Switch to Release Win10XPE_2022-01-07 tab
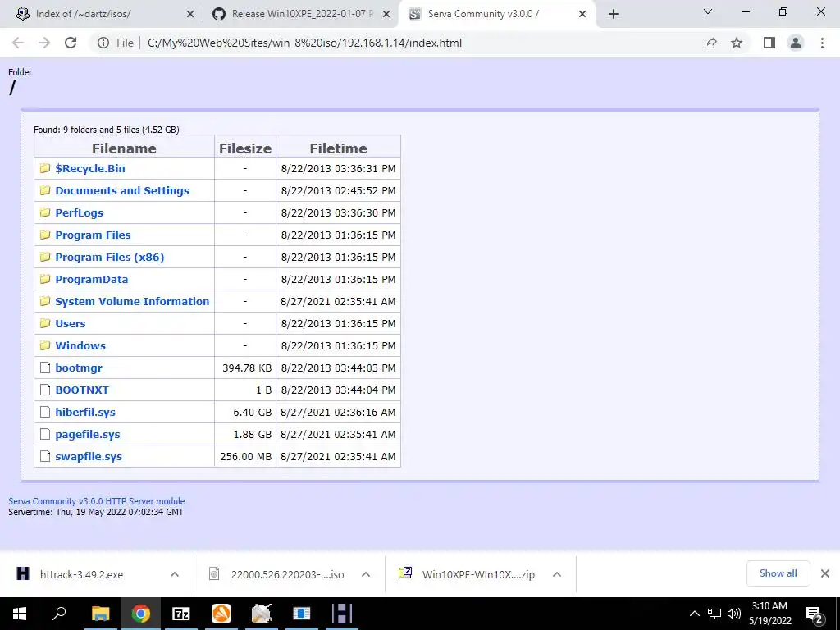Screen dimensions: 840x630 [303, 14]
